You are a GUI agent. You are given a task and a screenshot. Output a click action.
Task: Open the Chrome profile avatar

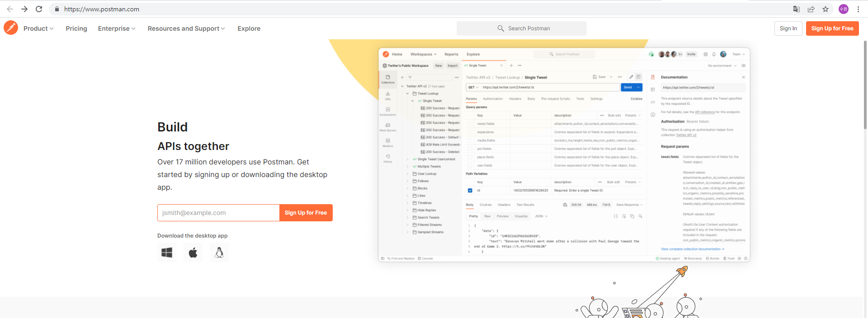844,9
